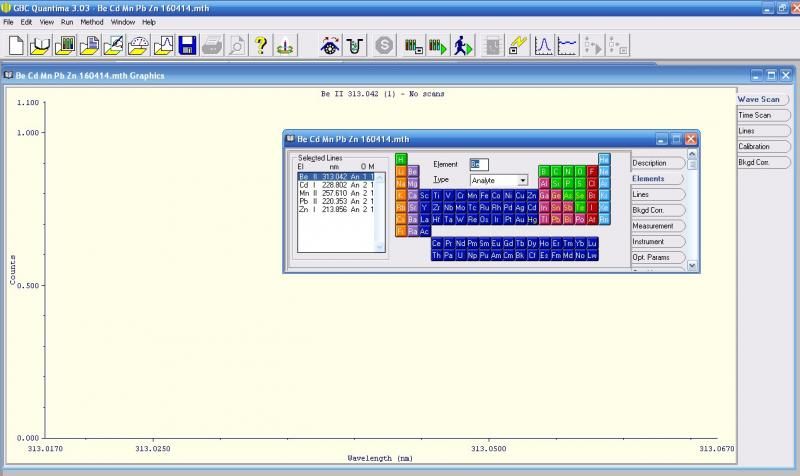800x476 pixels.
Task: Pick Hg element in periodic table
Action: point(532,219)
